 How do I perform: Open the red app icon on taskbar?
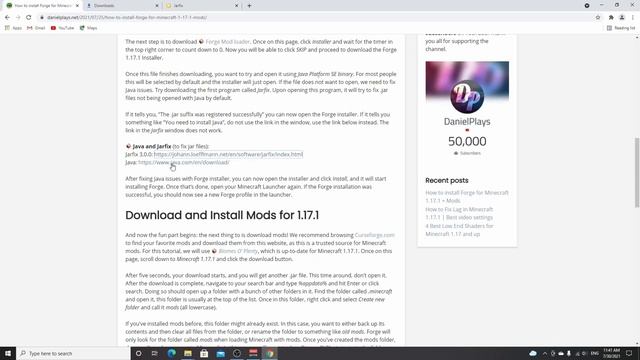pos(253,353)
